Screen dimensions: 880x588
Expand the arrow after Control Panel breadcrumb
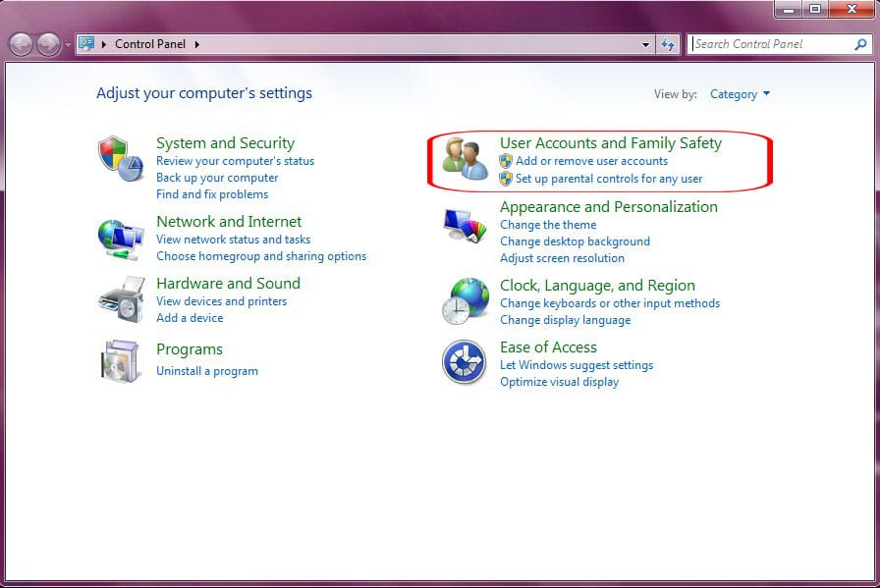coord(197,44)
